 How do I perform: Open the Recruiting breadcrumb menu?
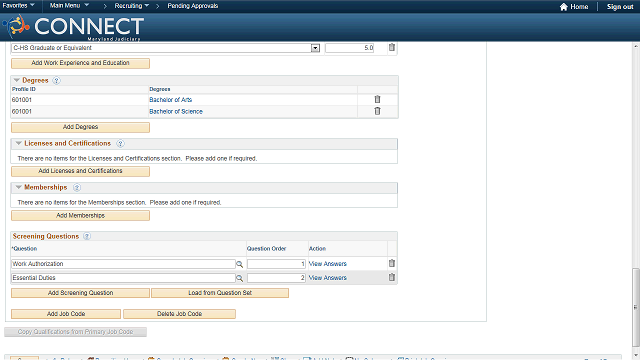tap(131, 6)
